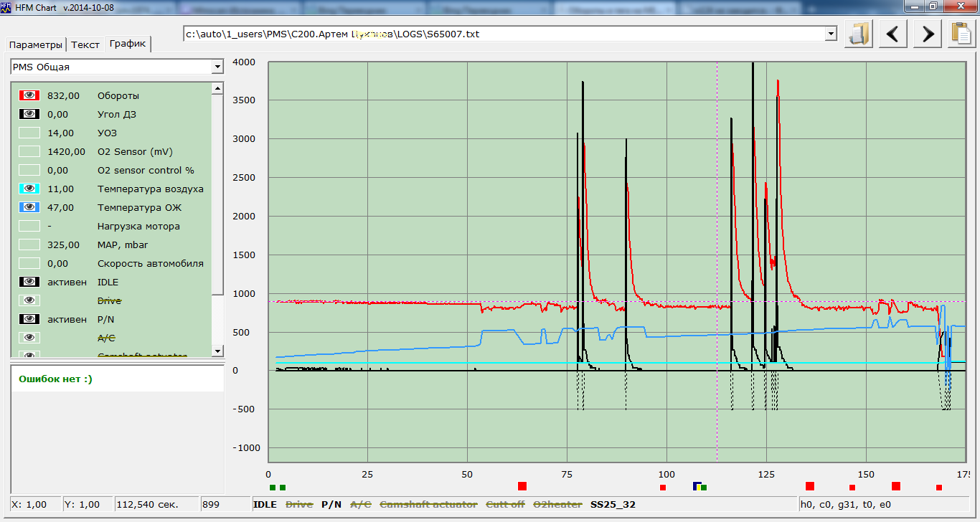Open the Текст tab
This screenshot has height=522, width=980.
click(x=85, y=44)
